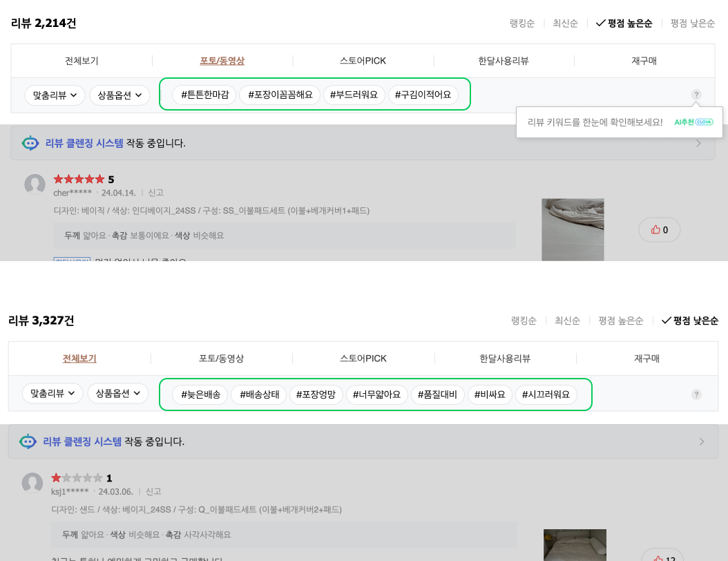Select checked 평점 높은순 sort in 2,214 reviews
Viewport: 728px width, 561px height.
624,23
